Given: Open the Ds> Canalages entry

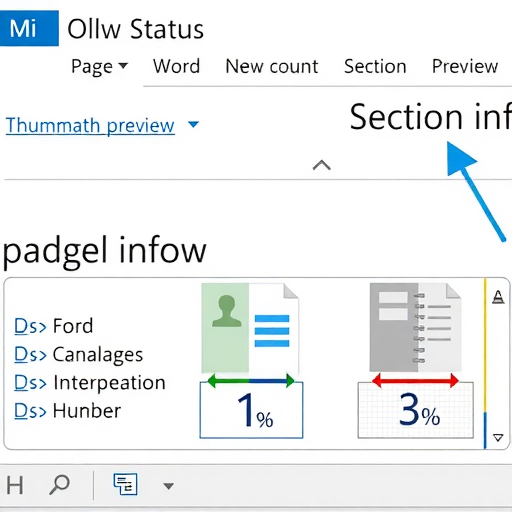Looking at the screenshot, I should 79,354.
